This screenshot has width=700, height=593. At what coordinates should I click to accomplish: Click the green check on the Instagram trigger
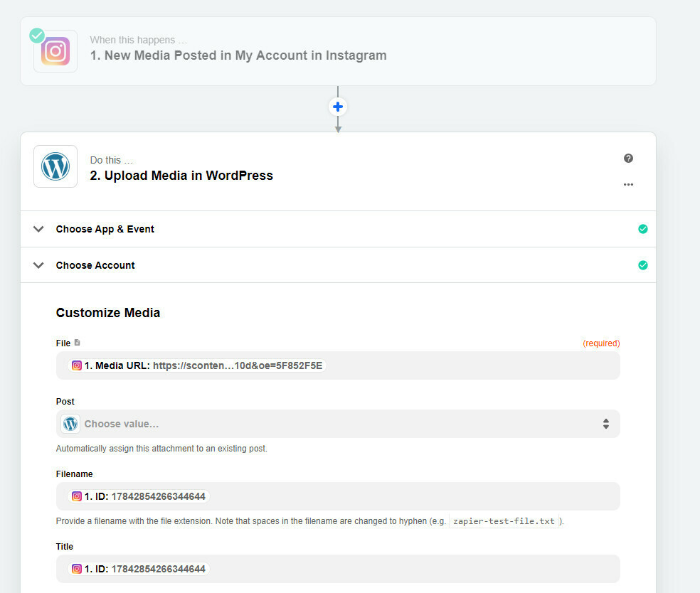[x=37, y=36]
